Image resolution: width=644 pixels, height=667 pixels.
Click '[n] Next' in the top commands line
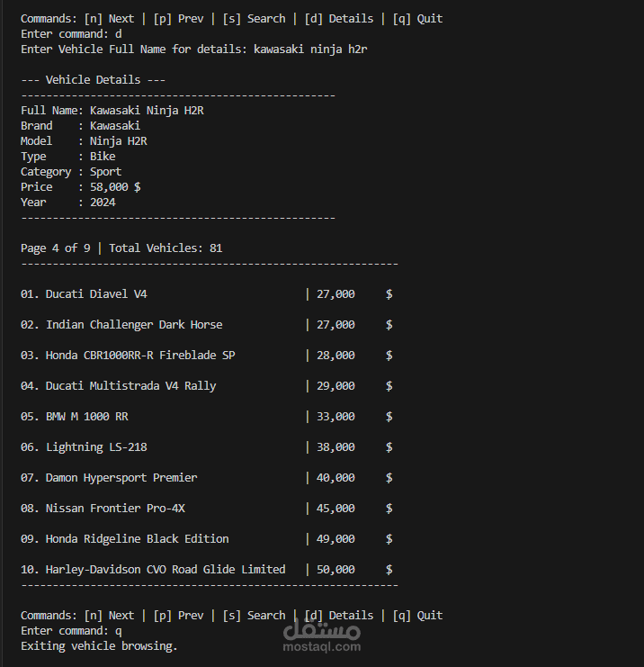(x=109, y=19)
